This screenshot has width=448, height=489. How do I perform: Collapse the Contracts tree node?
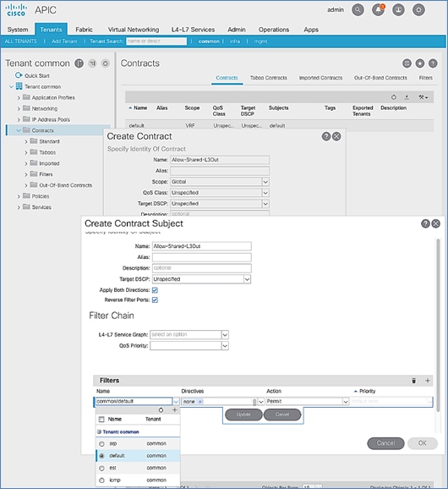pyautogui.click(x=19, y=130)
